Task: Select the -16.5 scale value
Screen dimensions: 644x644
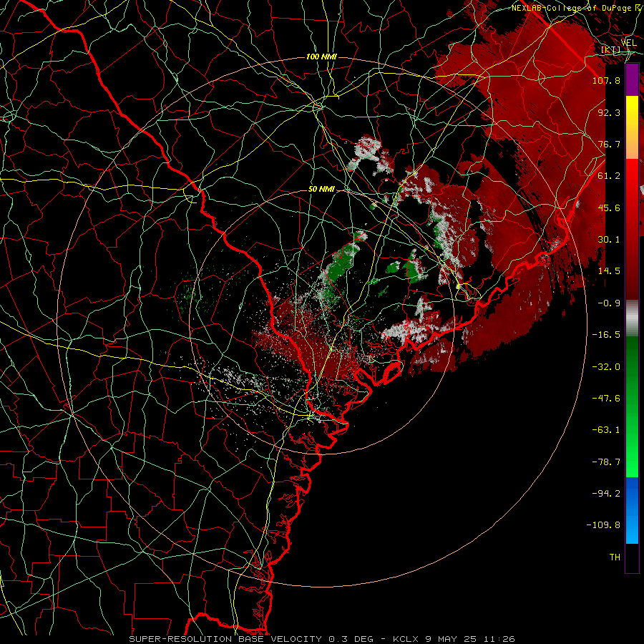Action: point(606,335)
